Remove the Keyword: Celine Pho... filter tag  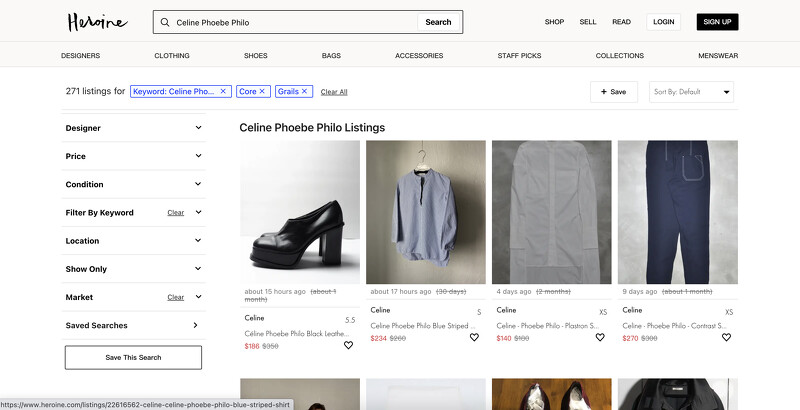[x=223, y=91]
